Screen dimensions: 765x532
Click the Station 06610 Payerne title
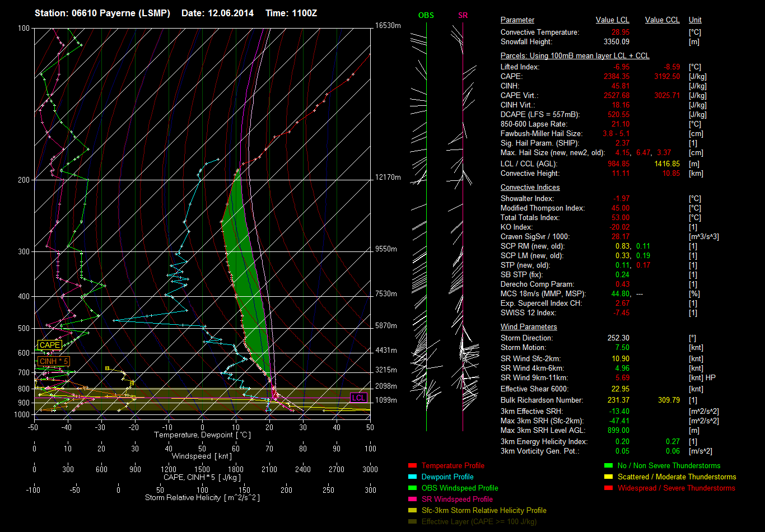[102, 13]
